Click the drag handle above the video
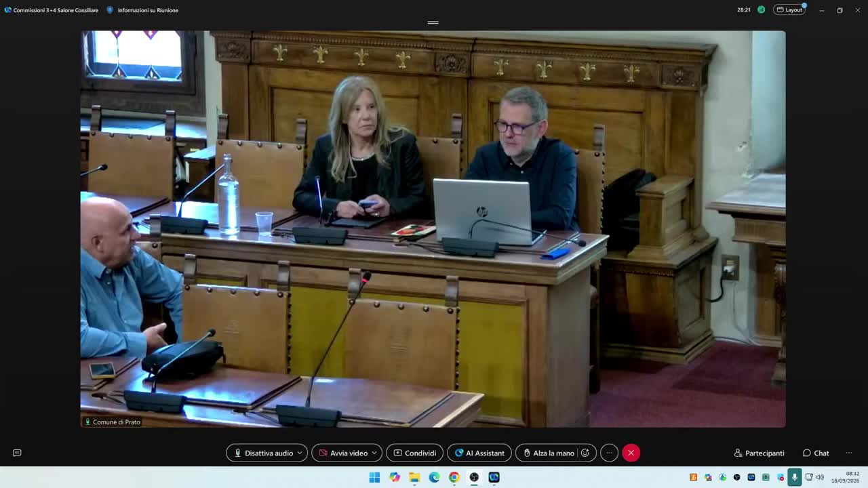The height and width of the screenshot is (488, 868). [x=433, y=22]
